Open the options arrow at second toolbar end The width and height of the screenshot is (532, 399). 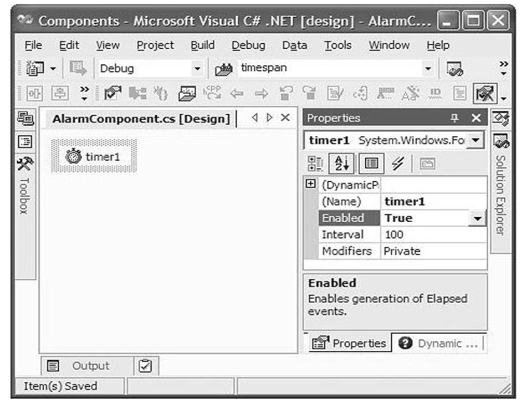click(x=504, y=99)
